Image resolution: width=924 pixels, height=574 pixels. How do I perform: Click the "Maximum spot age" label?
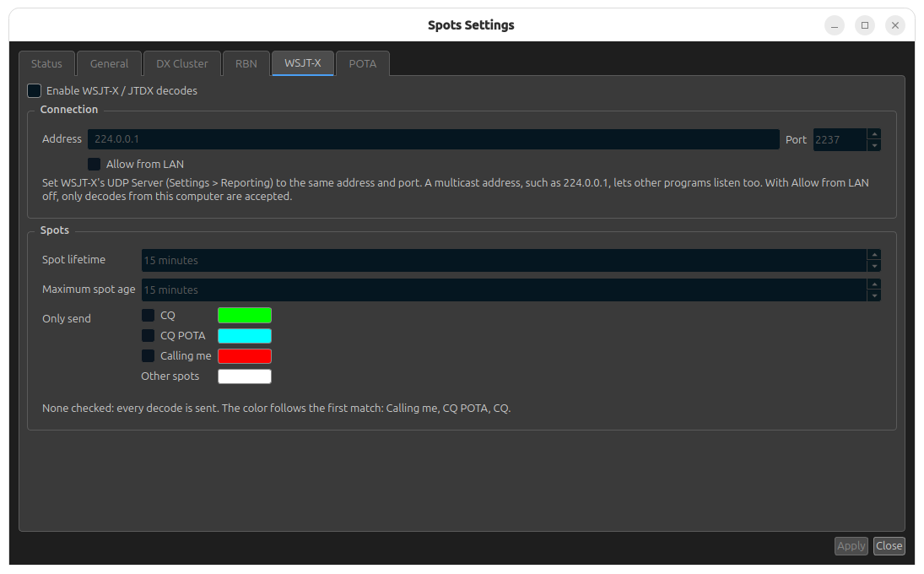coord(89,289)
